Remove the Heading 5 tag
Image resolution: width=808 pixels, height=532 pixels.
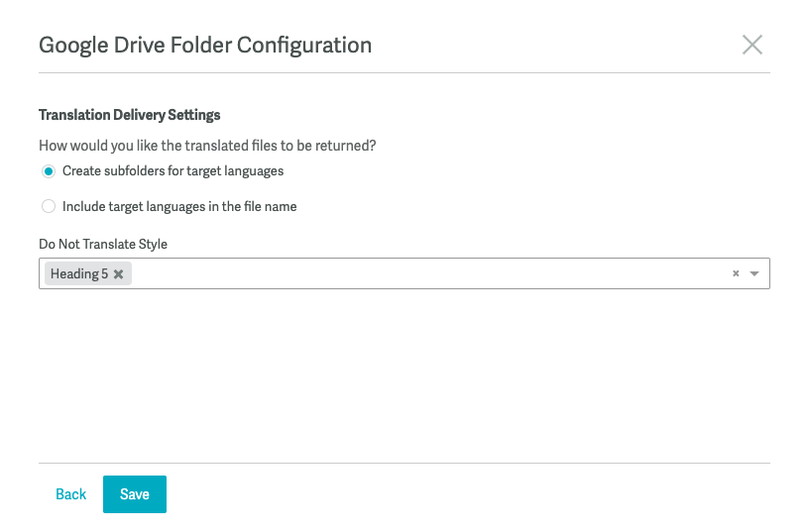(x=119, y=274)
